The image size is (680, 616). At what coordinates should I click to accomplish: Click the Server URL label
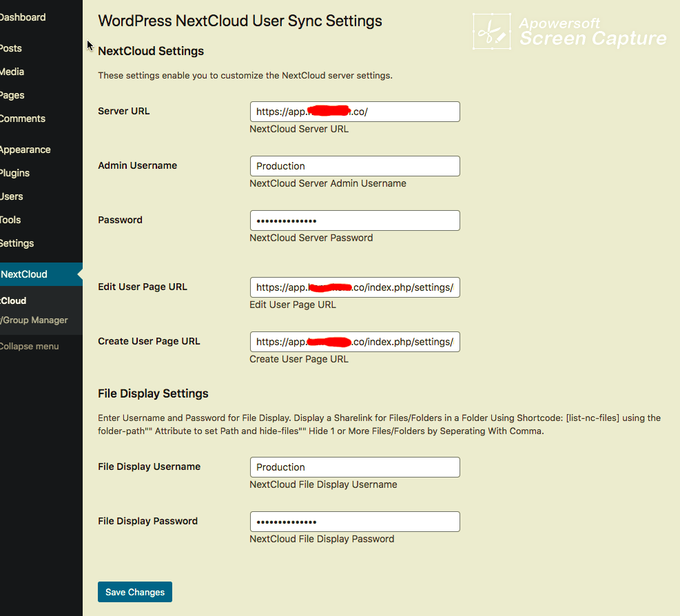123,111
